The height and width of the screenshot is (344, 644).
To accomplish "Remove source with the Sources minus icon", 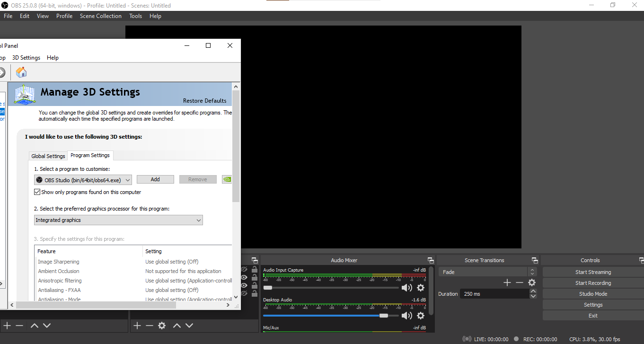I will click(x=150, y=326).
